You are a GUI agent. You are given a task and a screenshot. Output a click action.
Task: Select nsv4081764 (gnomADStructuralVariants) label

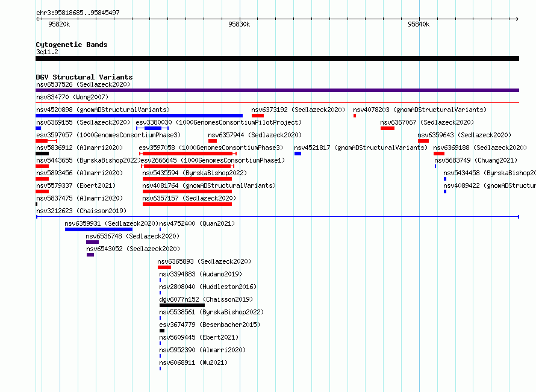point(209,185)
